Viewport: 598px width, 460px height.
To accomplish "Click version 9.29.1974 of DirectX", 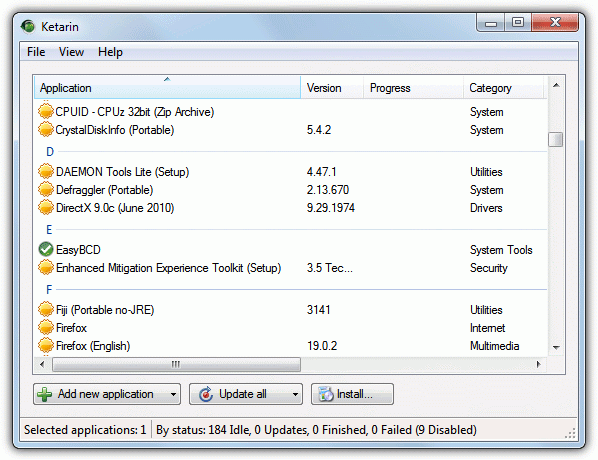I will pos(331,208).
